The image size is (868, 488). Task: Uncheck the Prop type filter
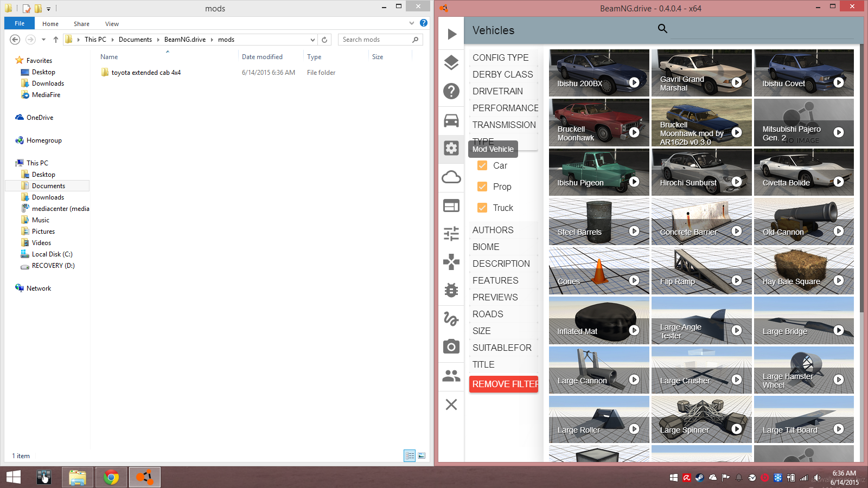coord(482,187)
